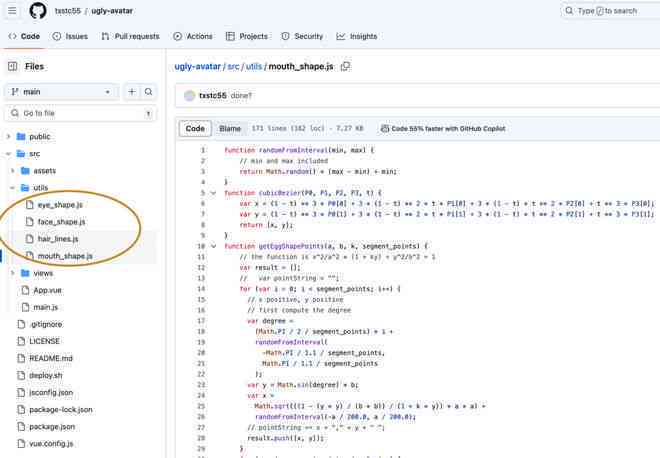660x458 pixels.
Task: Open eye_shape.js in the file tree
Action: pyautogui.click(x=60, y=205)
